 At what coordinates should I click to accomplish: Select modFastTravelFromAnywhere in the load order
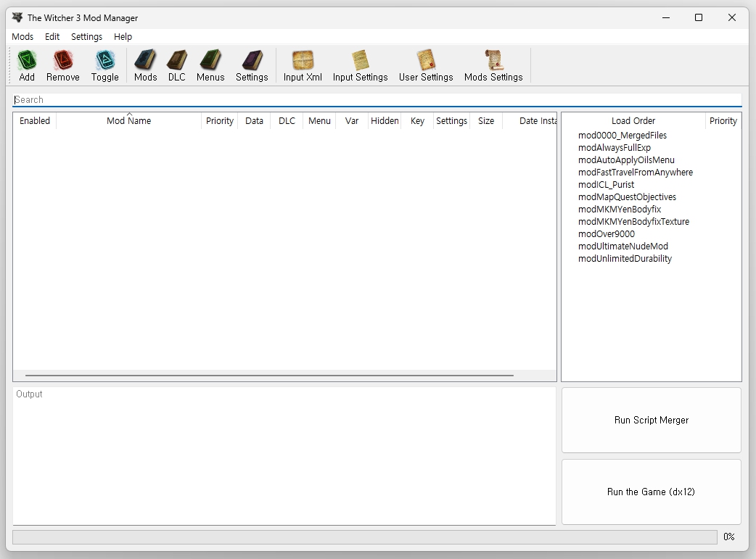click(635, 173)
